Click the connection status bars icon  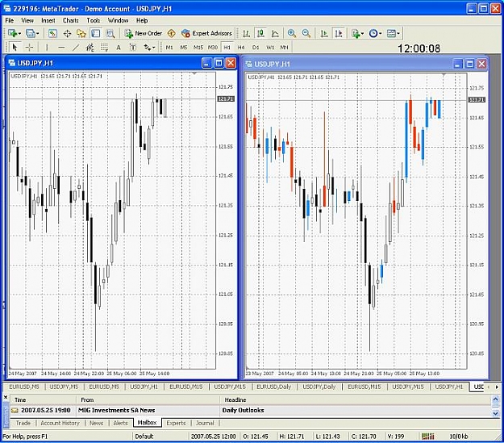(x=428, y=437)
